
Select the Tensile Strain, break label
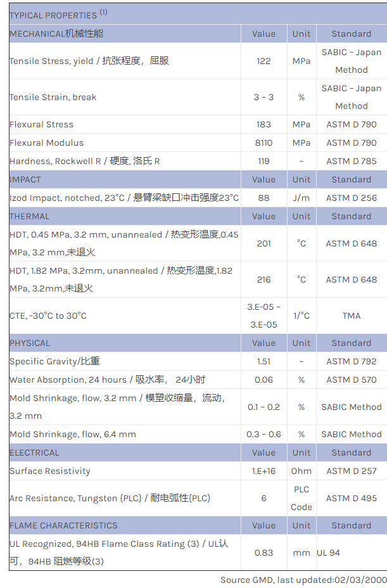[53, 97]
